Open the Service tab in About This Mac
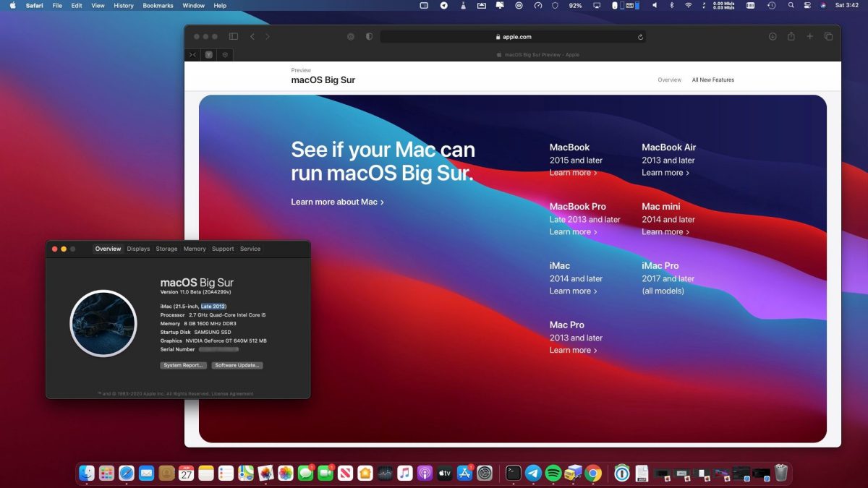Image resolution: width=868 pixels, height=488 pixels. click(x=250, y=249)
